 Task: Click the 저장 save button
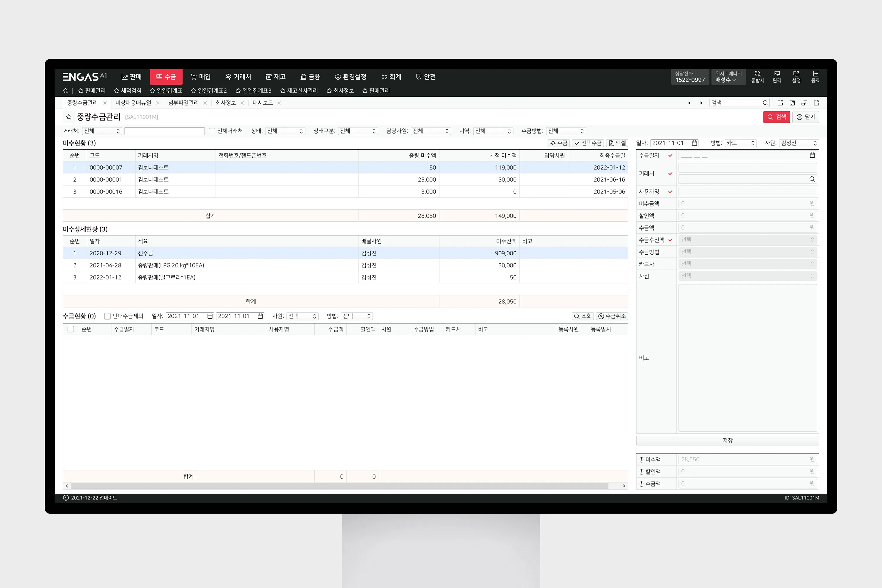pos(727,440)
